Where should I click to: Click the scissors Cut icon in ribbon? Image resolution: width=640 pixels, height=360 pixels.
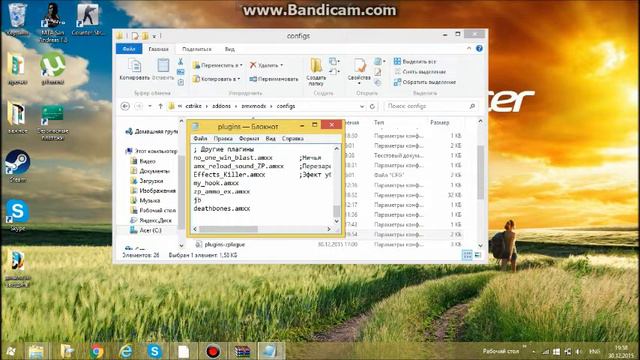pyautogui.click(x=180, y=62)
